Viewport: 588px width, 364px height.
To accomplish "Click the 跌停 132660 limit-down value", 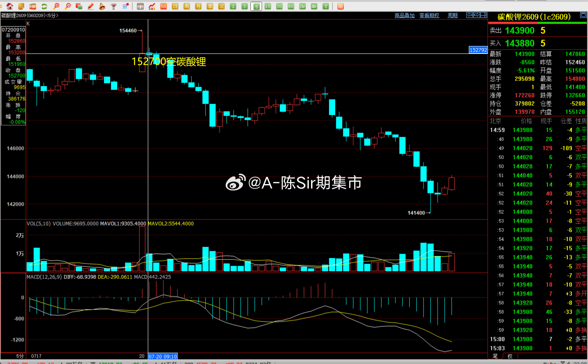I will point(575,95).
